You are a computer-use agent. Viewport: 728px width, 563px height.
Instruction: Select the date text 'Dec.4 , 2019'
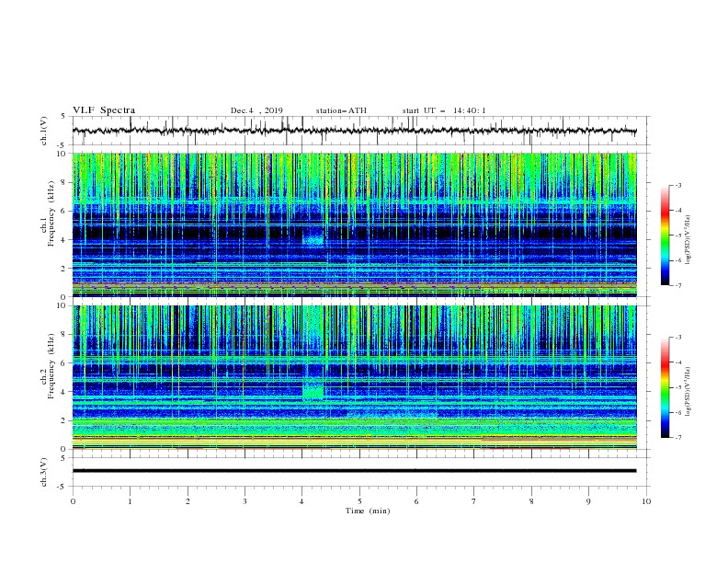pyautogui.click(x=256, y=110)
